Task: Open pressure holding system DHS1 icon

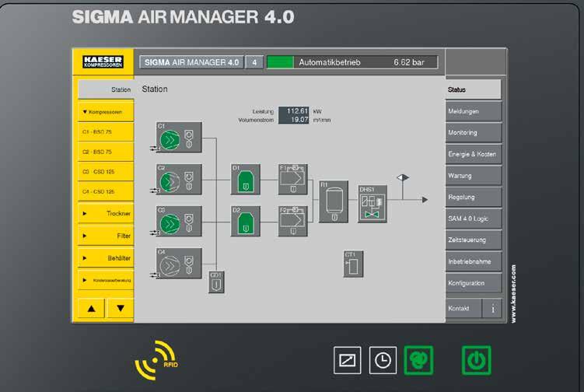Action: [x=372, y=204]
